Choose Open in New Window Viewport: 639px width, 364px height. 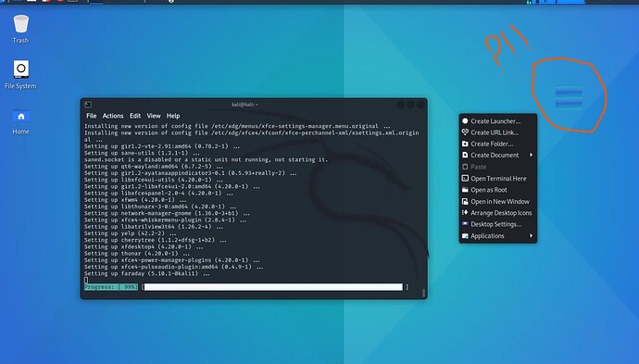[x=497, y=201]
